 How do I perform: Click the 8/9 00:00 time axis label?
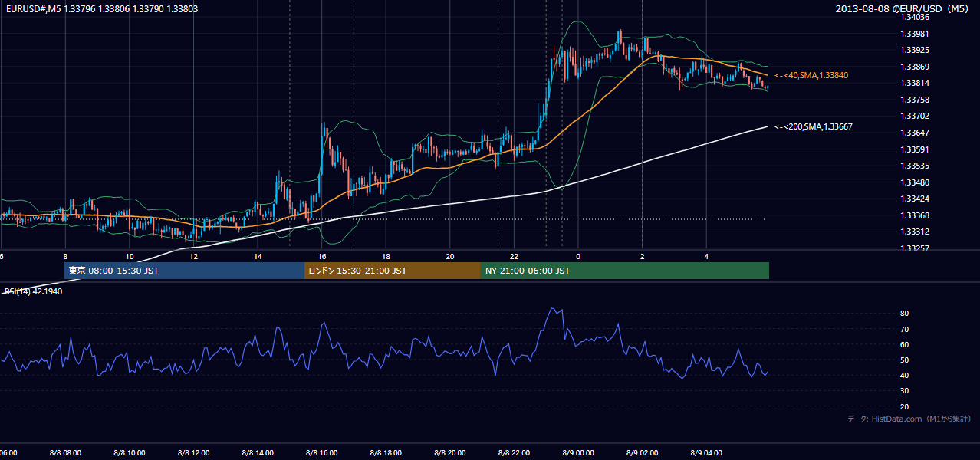coord(578,452)
